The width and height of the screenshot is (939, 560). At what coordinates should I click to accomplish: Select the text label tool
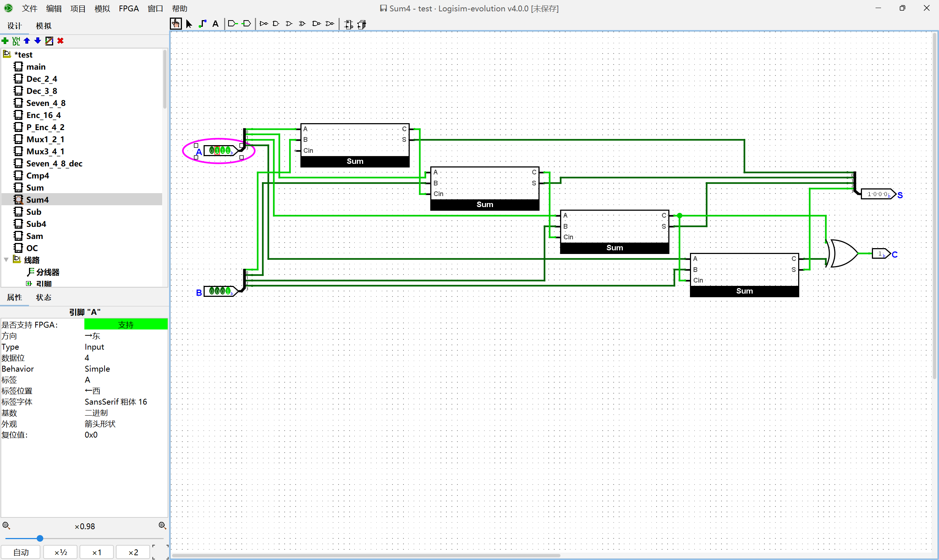tap(215, 24)
